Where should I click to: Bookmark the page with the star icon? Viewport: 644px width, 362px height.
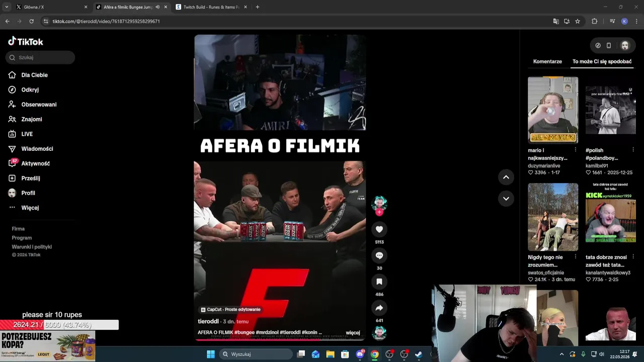pyautogui.click(x=578, y=21)
